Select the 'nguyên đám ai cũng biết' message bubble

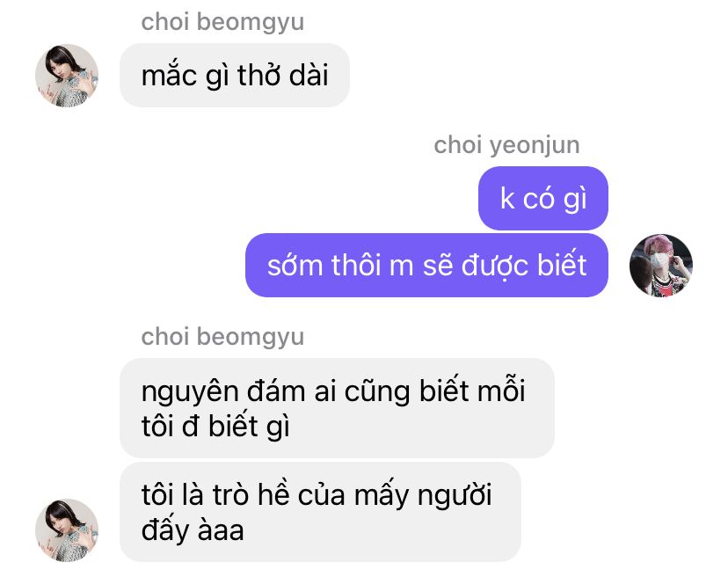337,408
